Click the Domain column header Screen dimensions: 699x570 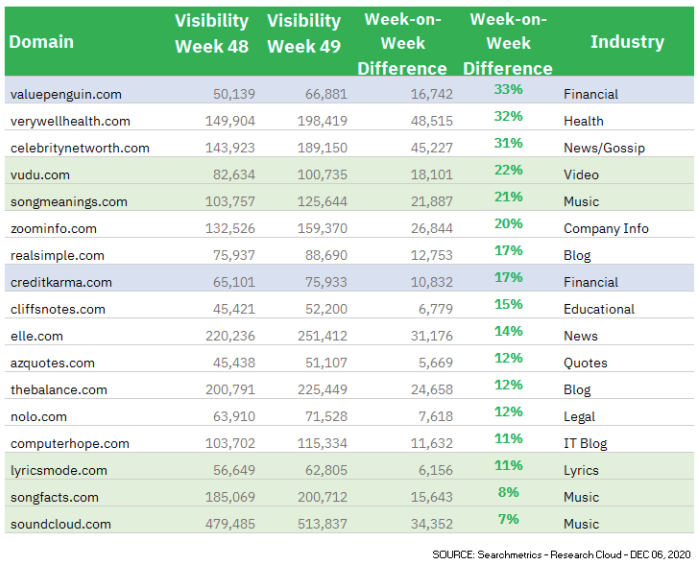(41, 42)
